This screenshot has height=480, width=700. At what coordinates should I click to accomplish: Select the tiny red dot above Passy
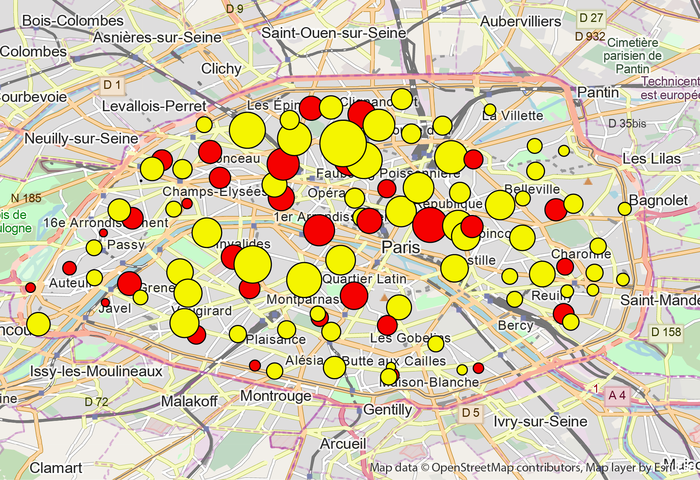[x=103, y=233]
